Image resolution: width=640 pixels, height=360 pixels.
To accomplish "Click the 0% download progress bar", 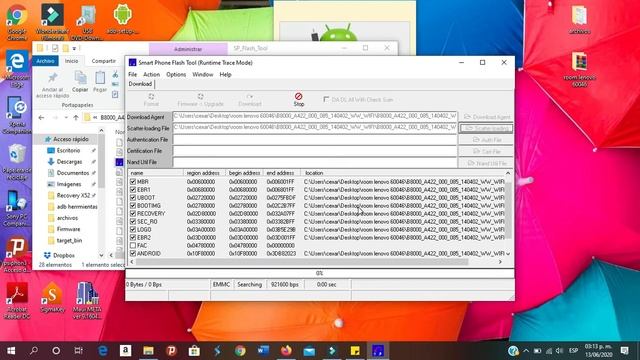I will (320, 273).
